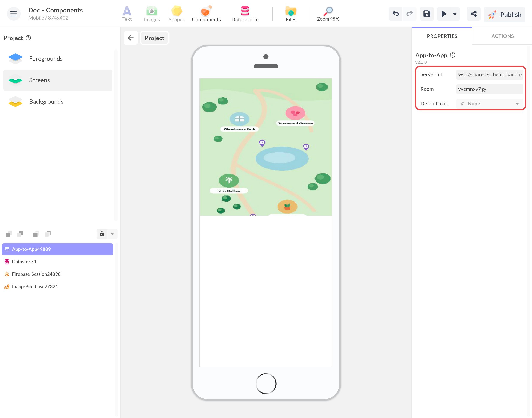Viewport: 532px width, 418px height.
Task: Click the v2.2.0 version label
Action: [x=421, y=62]
